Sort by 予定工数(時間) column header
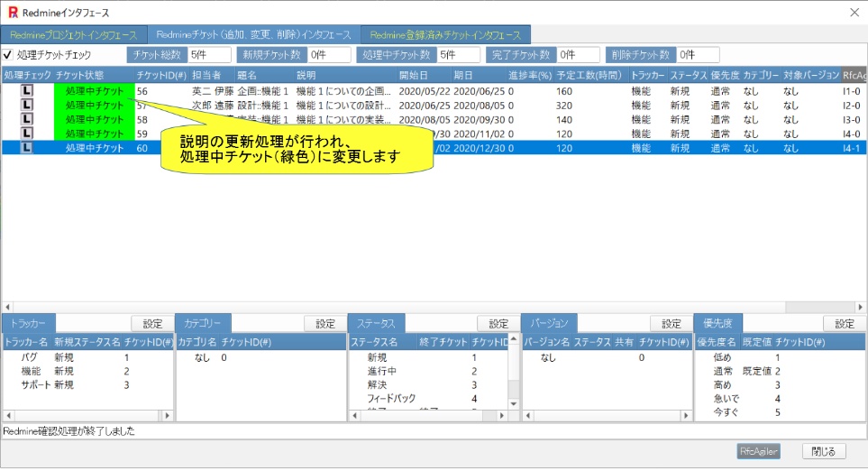This screenshot has width=868, height=471. tap(592, 76)
